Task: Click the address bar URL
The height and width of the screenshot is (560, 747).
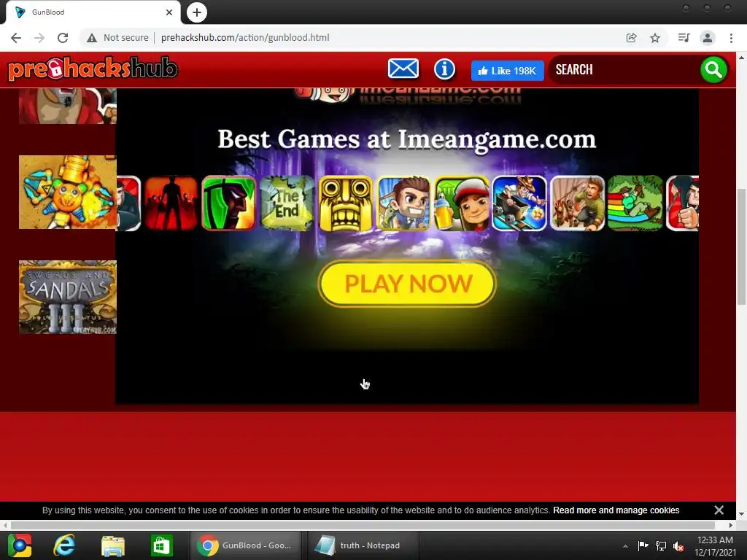Action: click(245, 38)
